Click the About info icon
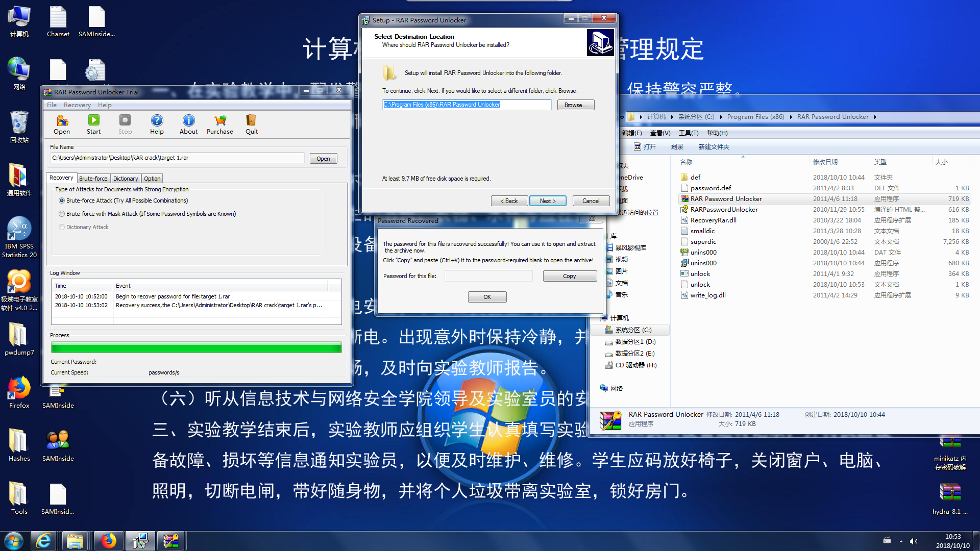 pos(188,124)
